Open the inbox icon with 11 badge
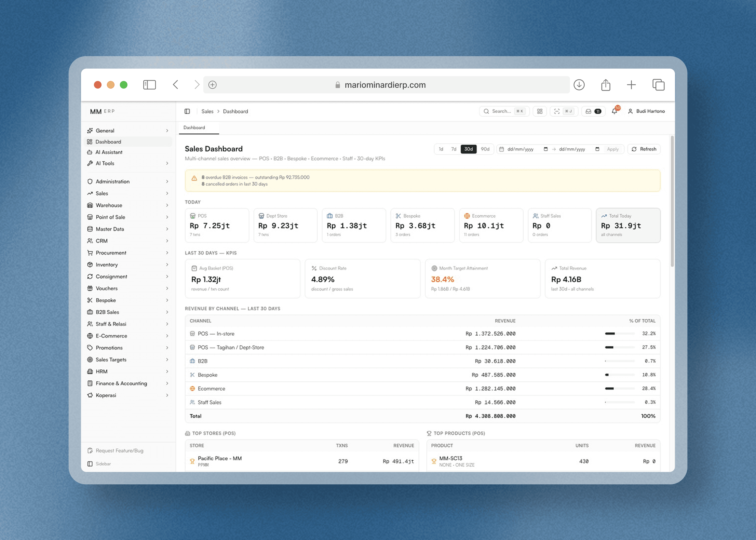The image size is (756, 540). point(593,112)
